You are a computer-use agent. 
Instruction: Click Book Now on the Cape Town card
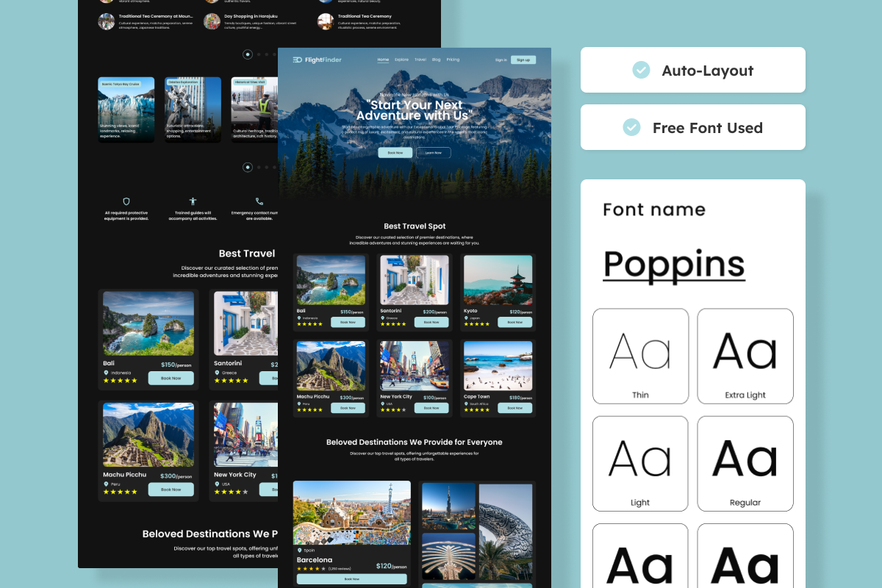tap(515, 408)
